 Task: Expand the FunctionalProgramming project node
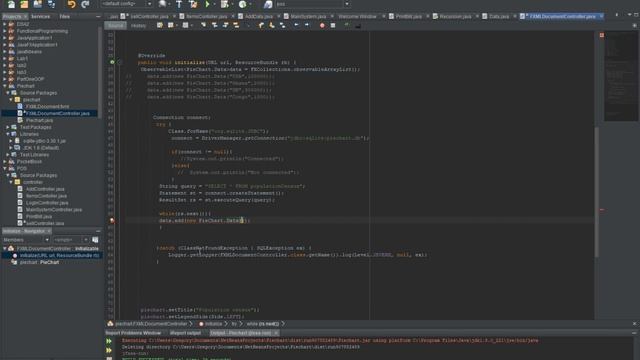coord(4,31)
